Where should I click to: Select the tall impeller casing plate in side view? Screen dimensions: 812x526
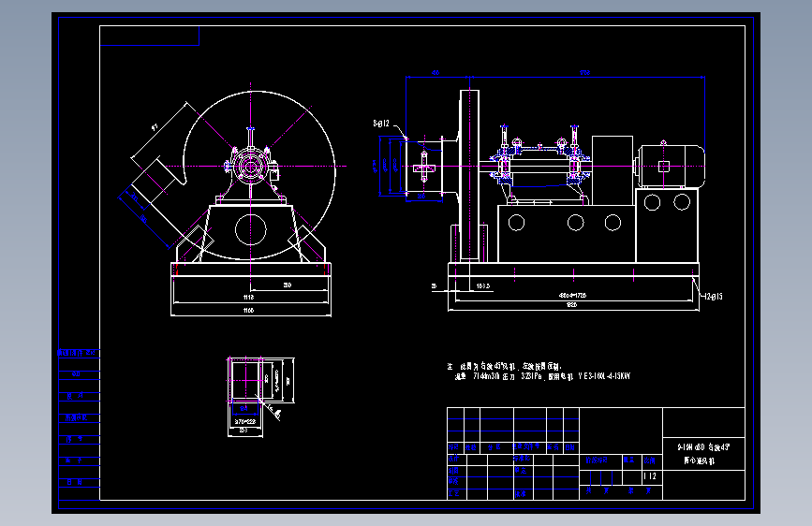(x=469, y=174)
